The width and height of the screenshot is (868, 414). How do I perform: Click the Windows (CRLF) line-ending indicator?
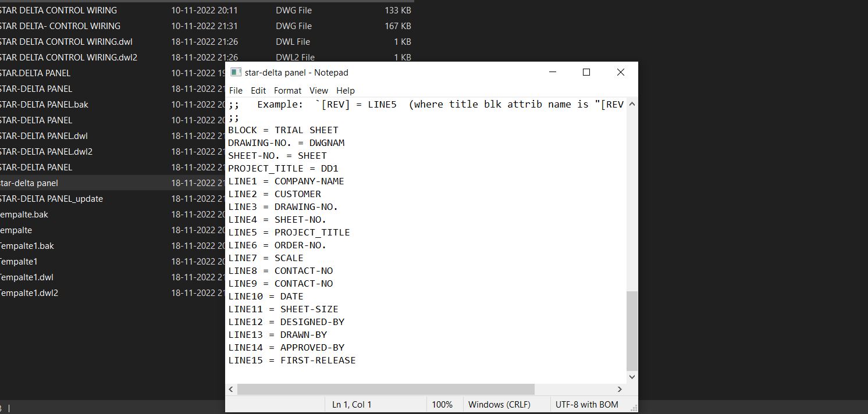point(499,404)
